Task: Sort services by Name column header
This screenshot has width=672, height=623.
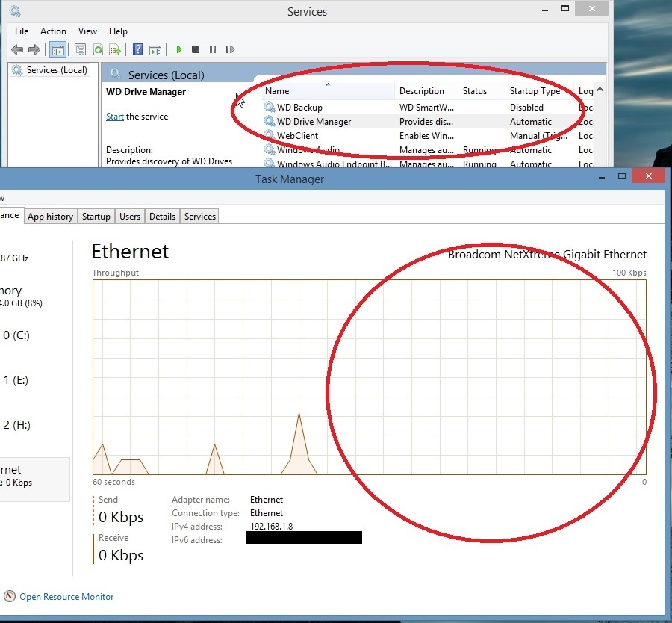Action: [328, 91]
